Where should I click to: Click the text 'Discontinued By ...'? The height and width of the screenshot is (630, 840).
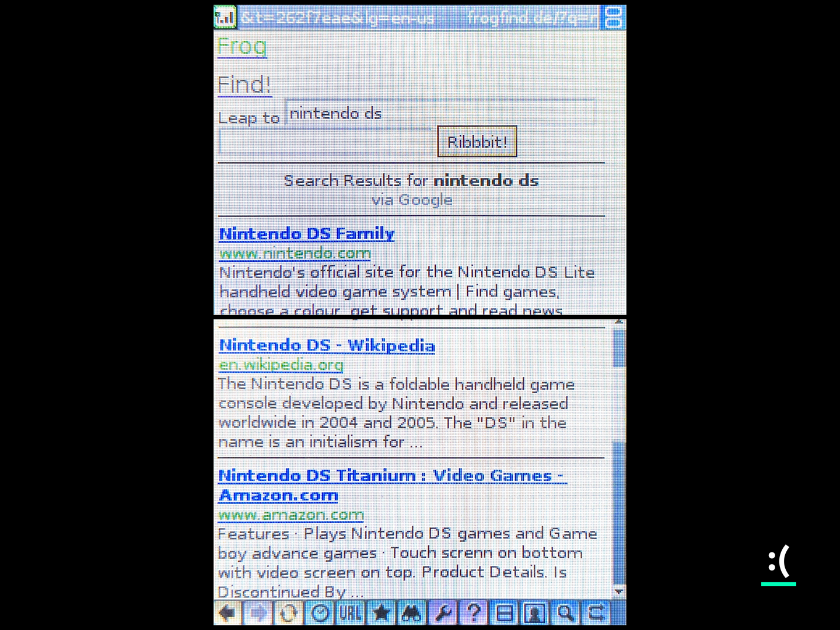point(291,592)
